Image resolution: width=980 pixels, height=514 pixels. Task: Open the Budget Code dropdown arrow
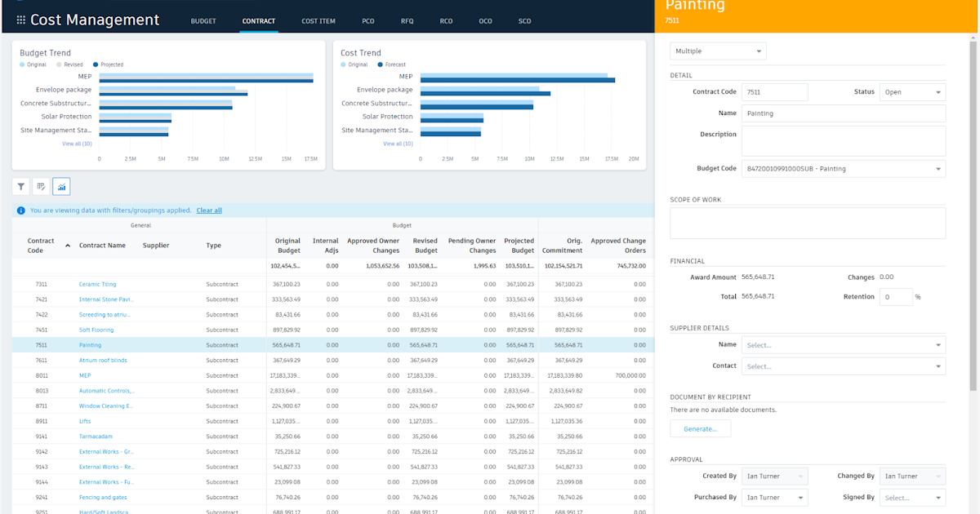point(938,168)
